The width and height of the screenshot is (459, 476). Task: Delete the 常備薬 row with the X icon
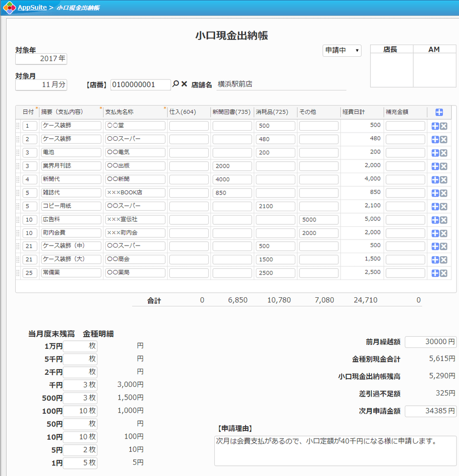[x=443, y=273]
